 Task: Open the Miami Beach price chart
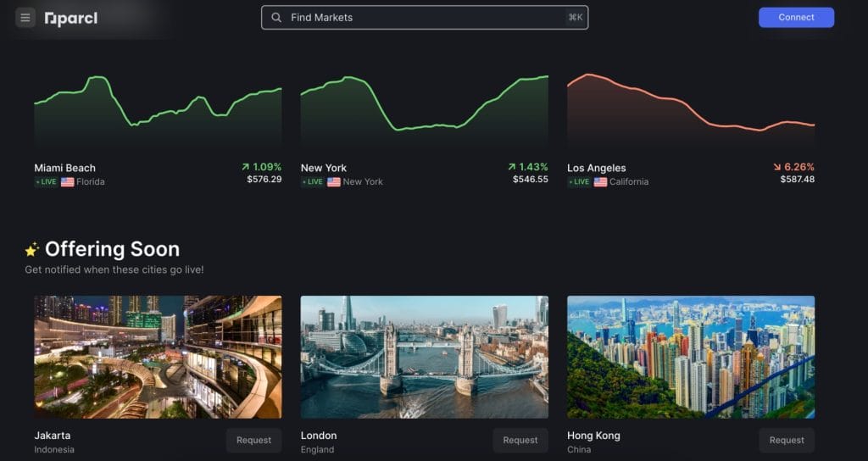158,110
